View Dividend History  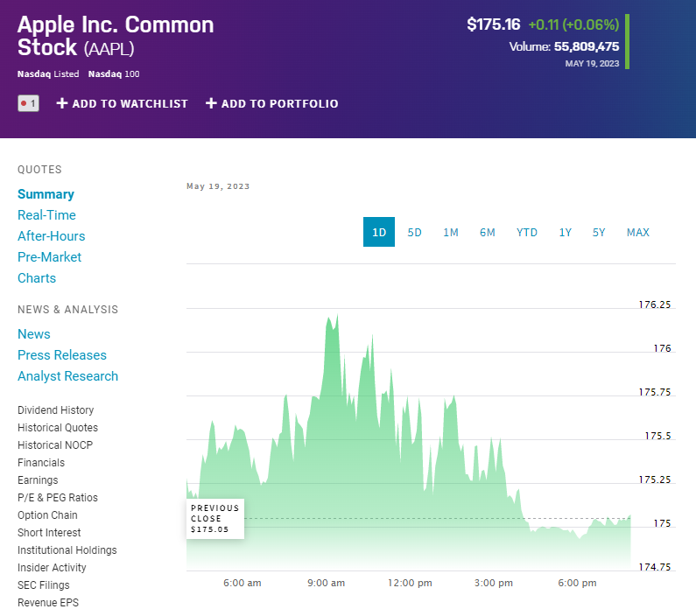(55, 410)
